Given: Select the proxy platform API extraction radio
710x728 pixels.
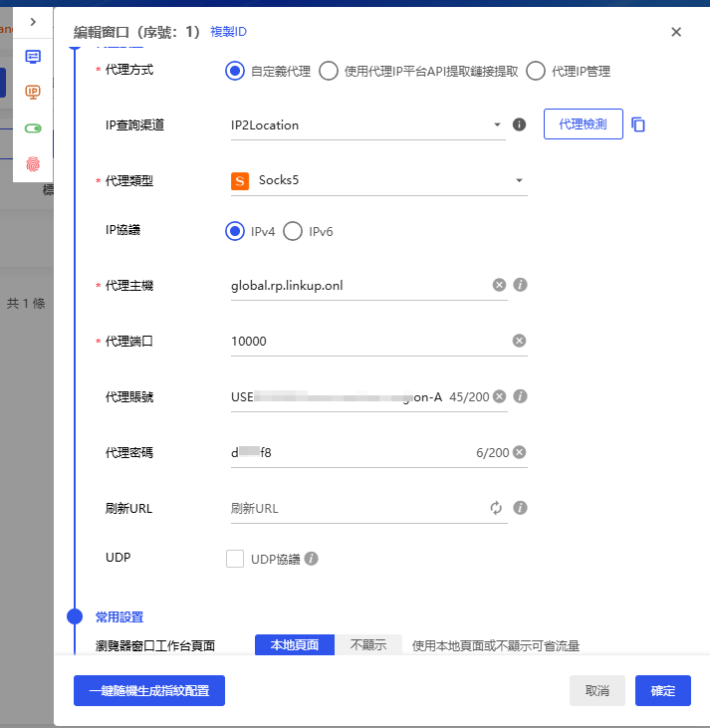Looking at the screenshot, I should (x=329, y=71).
